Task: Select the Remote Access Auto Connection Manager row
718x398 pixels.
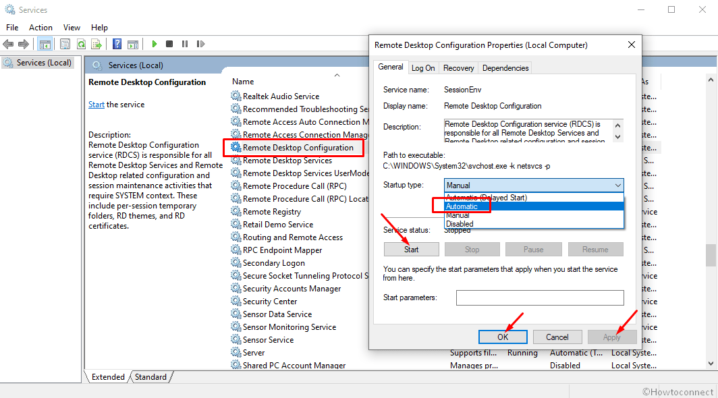Action: [299, 122]
